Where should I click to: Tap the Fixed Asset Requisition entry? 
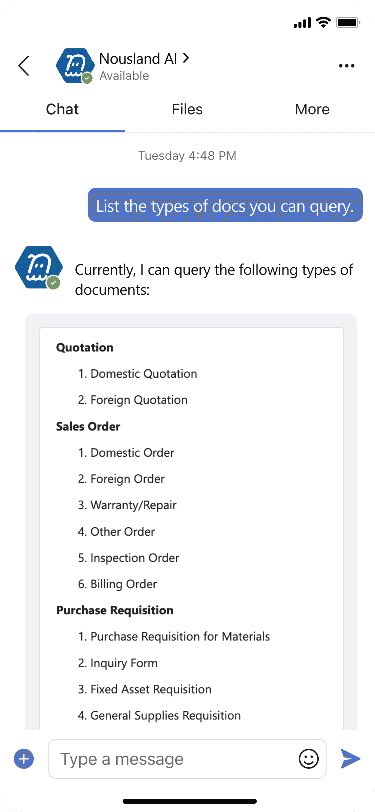pyautogui.click(x=145, y=689)
